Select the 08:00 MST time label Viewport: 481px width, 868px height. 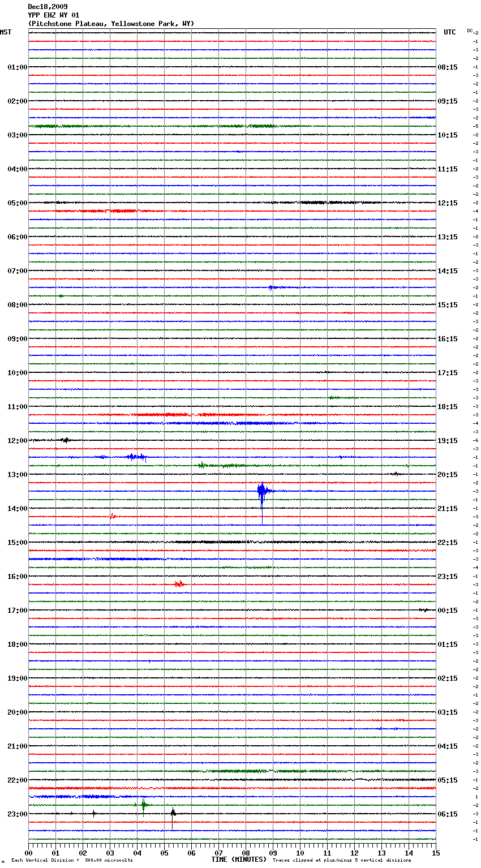[18, 305]
